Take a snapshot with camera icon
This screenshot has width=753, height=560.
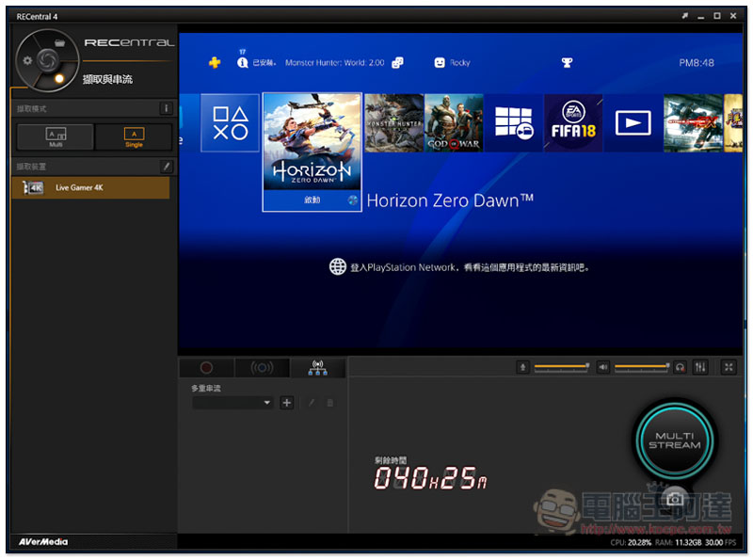[674, 499]
